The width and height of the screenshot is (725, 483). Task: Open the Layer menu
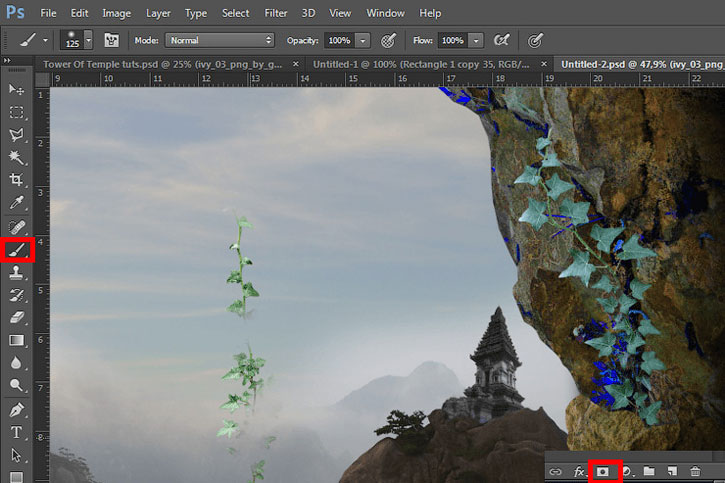(x=158, y=13)
